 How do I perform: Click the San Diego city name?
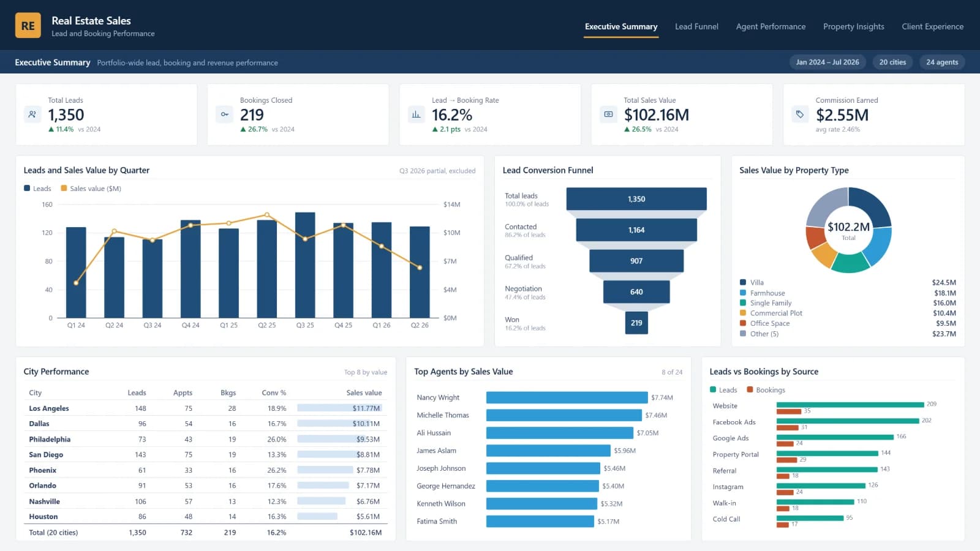tap(46, 455)
